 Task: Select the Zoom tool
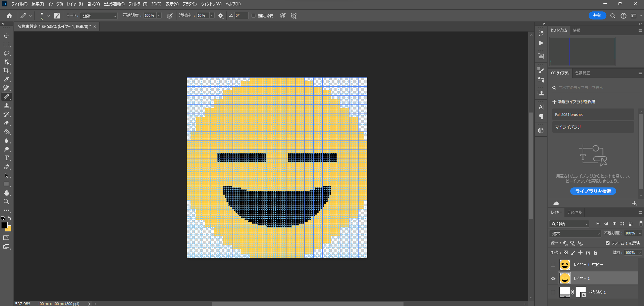(6, 202)
